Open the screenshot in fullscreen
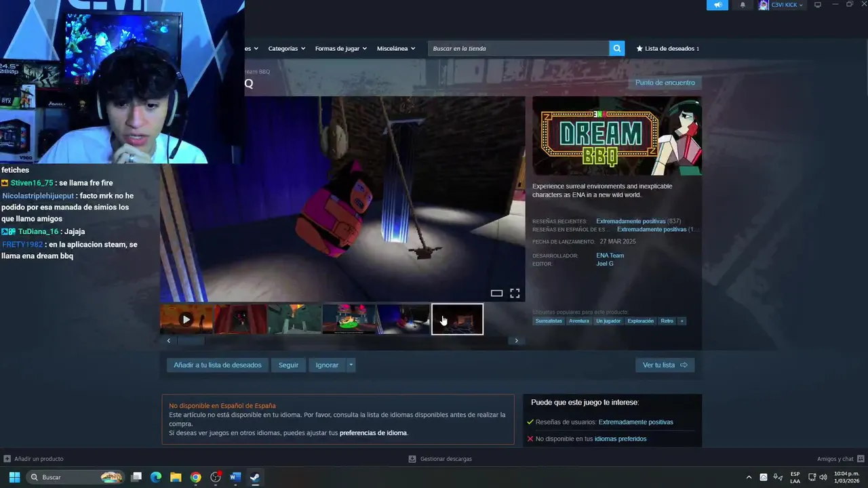The height and width of the screenshot is (488, 868). coord(515,293)
